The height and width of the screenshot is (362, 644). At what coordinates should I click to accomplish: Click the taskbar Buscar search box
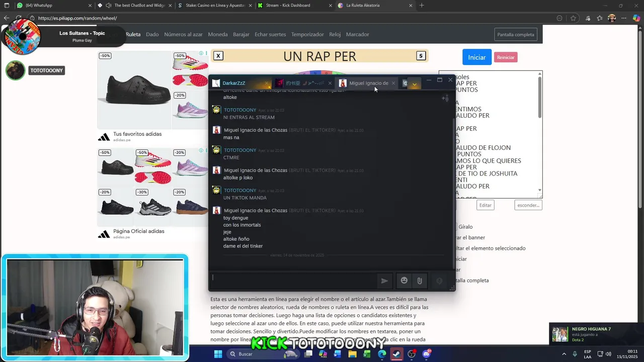tap(263, 354)
